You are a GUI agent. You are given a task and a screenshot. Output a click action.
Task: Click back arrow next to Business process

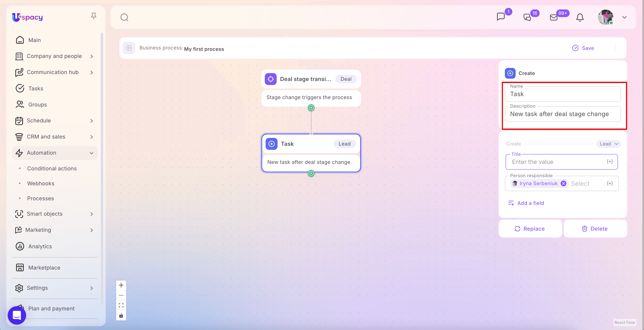pyautogui.click(x=129, y=48)
